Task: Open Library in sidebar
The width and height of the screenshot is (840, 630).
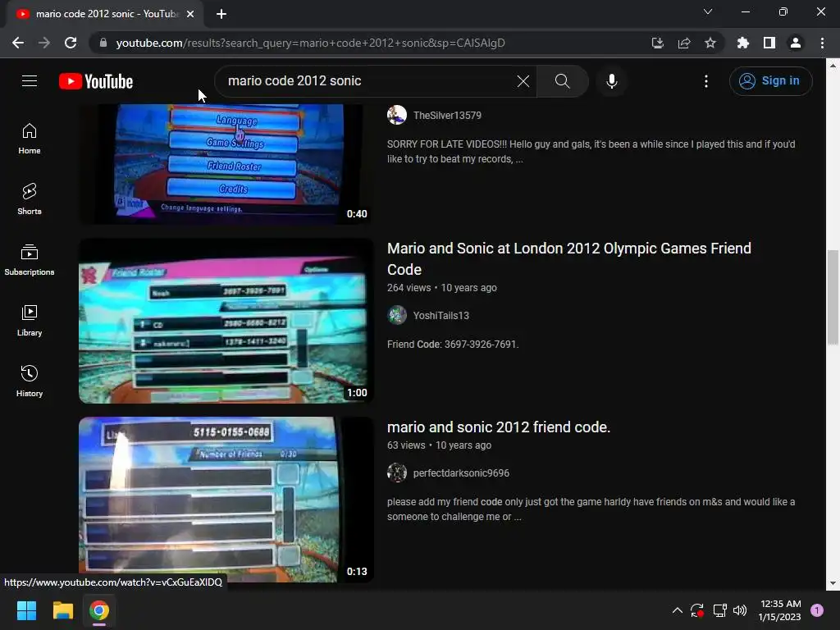Action: click(30, 321)
